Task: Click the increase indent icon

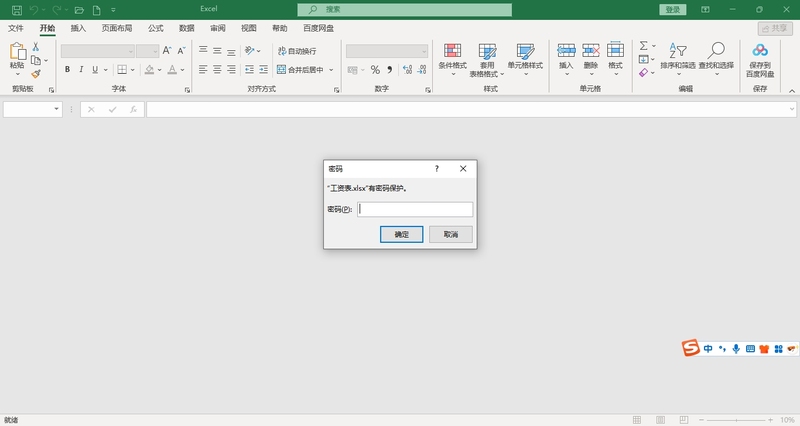Action: [263, 69]
